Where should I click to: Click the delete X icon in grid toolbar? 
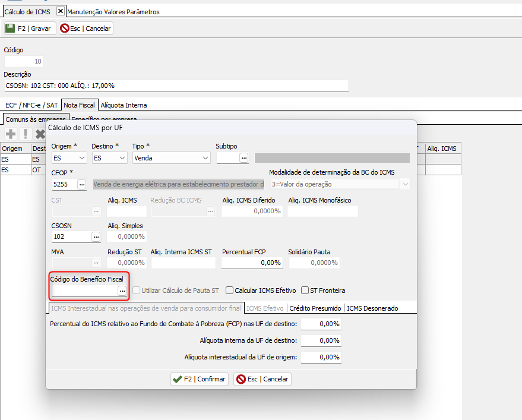[40, 134]
